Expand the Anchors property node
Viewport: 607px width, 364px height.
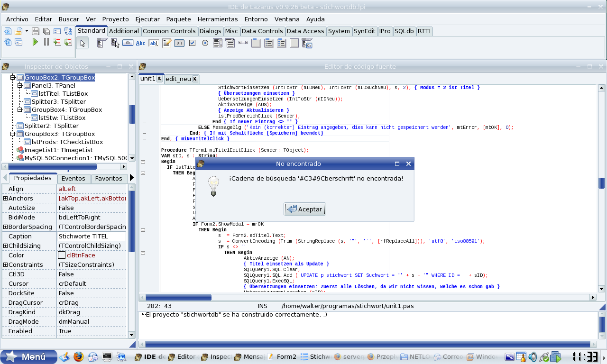5,199
